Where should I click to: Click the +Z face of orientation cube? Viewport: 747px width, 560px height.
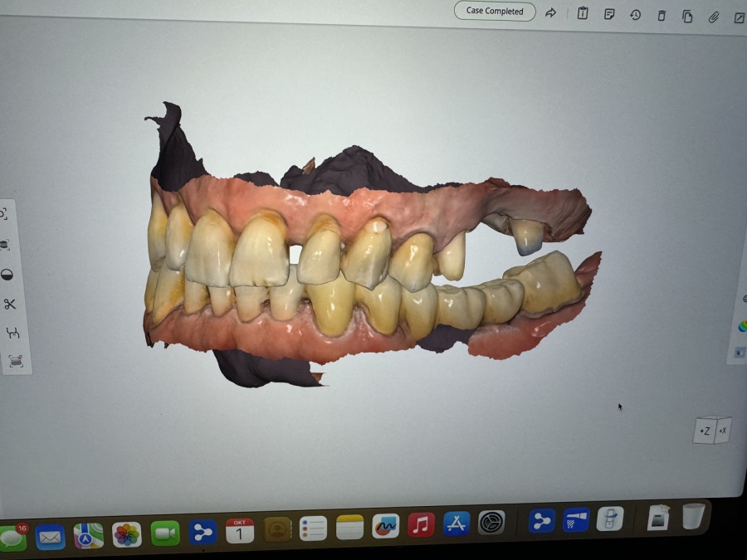pyautogui.click(x=704, y=431)
